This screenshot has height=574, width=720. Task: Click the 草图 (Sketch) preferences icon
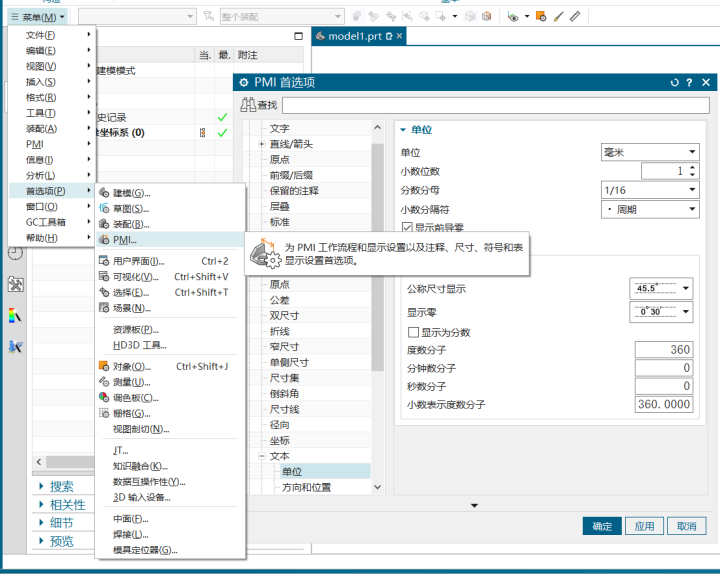(x=105, y=209)
